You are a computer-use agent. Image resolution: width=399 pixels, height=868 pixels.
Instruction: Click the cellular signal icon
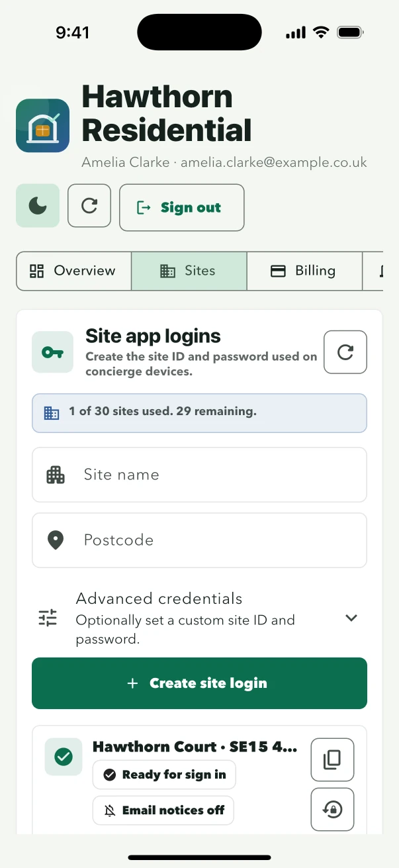pyautogui.click(x=296, y=32)
